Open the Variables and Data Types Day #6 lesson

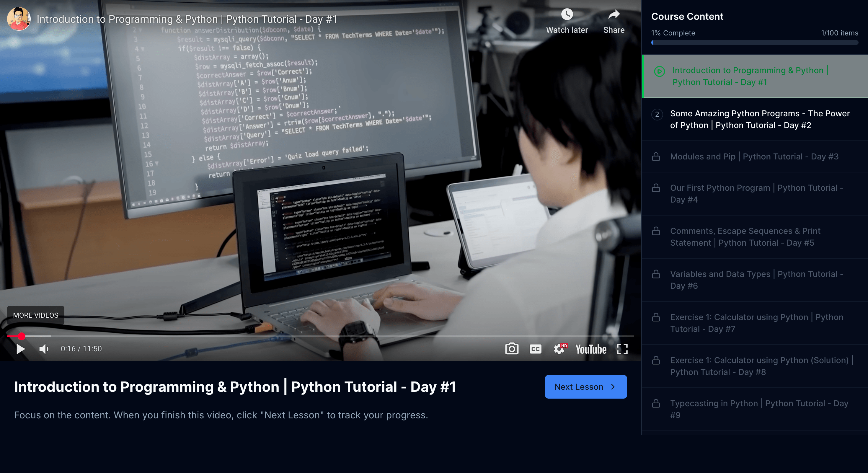click(755, 280)
